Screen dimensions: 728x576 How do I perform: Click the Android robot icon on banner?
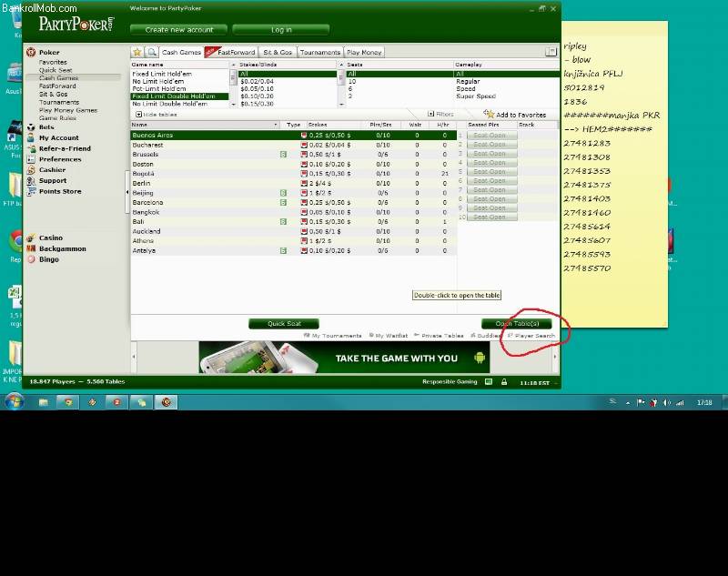pyautogui.click(x=480, y=358)
